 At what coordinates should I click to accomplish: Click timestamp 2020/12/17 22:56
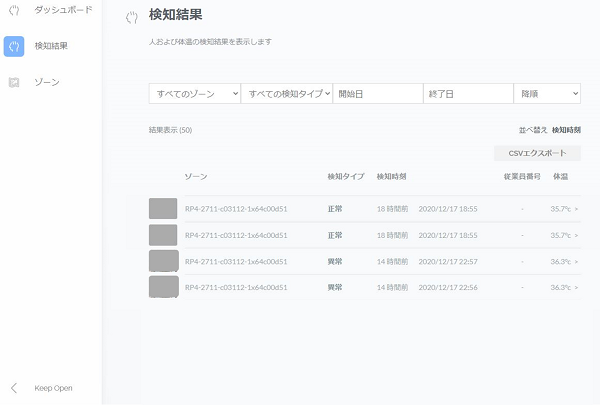coord(448,287)
